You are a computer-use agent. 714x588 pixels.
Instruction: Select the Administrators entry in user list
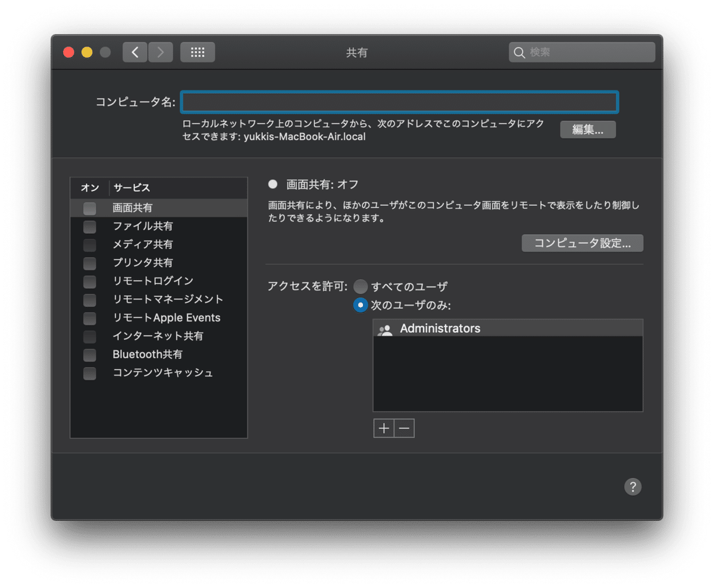pos(508,329)
